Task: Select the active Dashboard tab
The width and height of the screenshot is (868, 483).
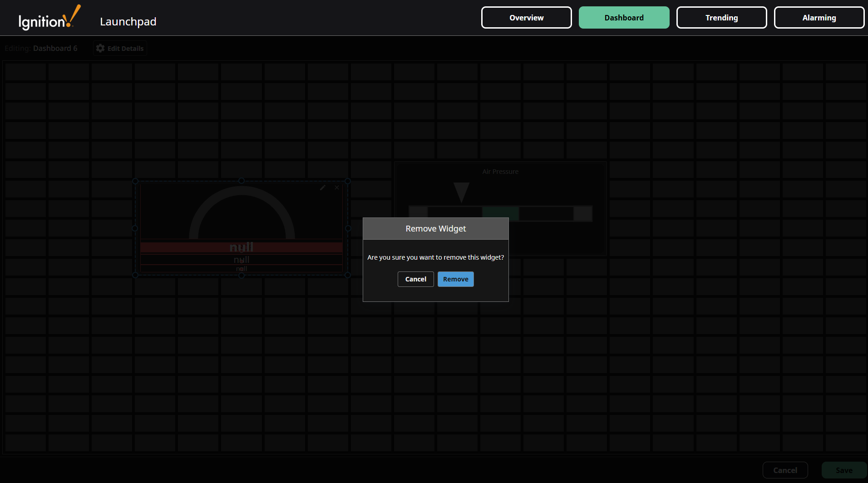Action: coord(624,17)
